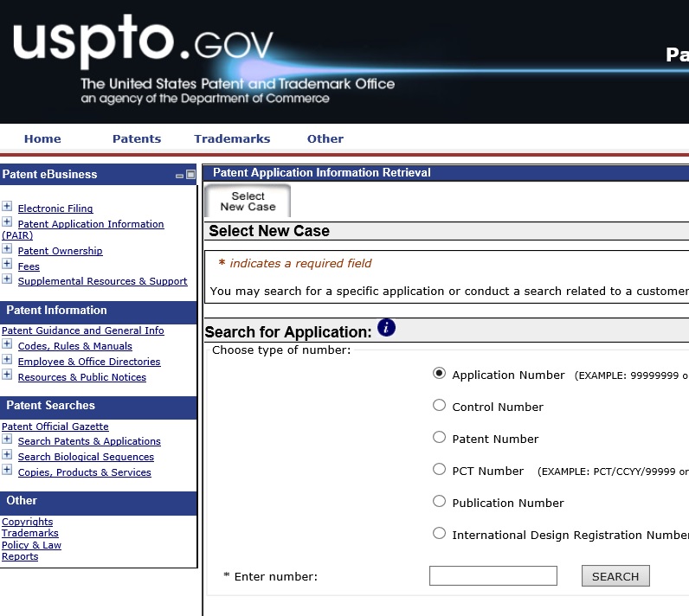This screenshot has width=689, height=616.
Task: Select the Publication Number radio button
Action: (x=439, y=501)
